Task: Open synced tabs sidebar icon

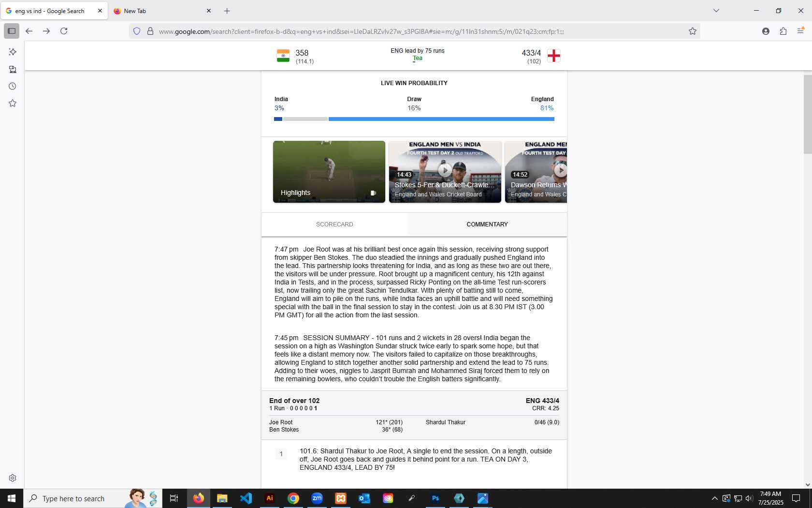Action: tap(13, 69)
